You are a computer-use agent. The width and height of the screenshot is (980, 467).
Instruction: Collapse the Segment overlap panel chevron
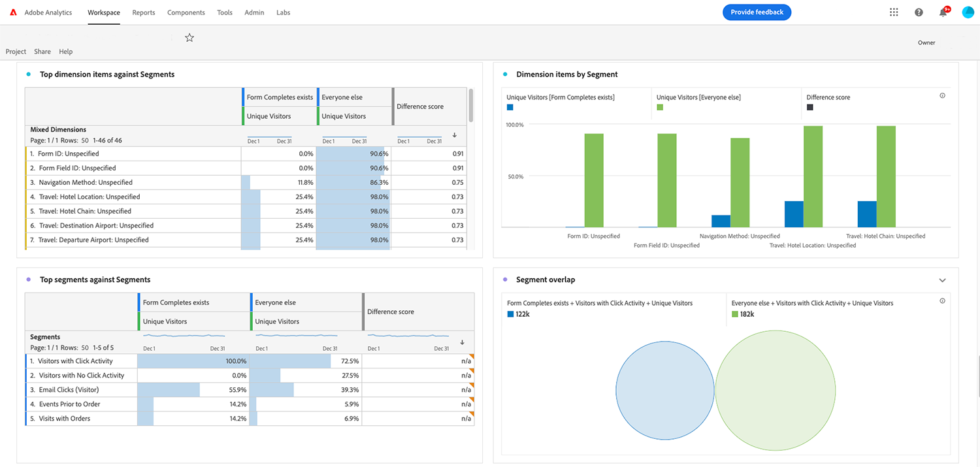pyautogui.click(x=942, y=280)
